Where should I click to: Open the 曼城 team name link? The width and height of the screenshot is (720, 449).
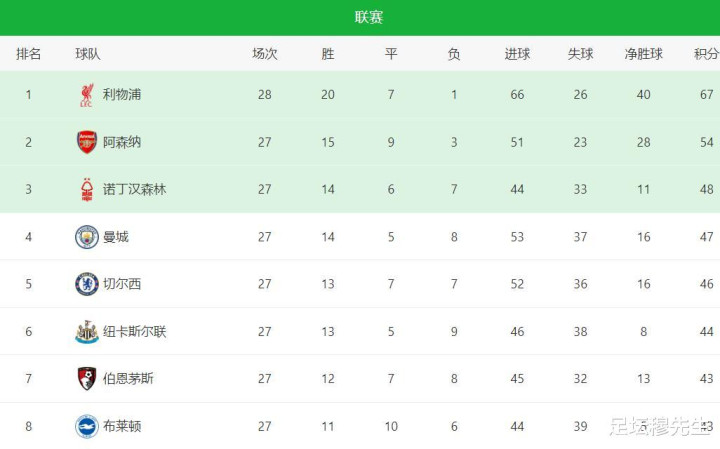[116, 237]
